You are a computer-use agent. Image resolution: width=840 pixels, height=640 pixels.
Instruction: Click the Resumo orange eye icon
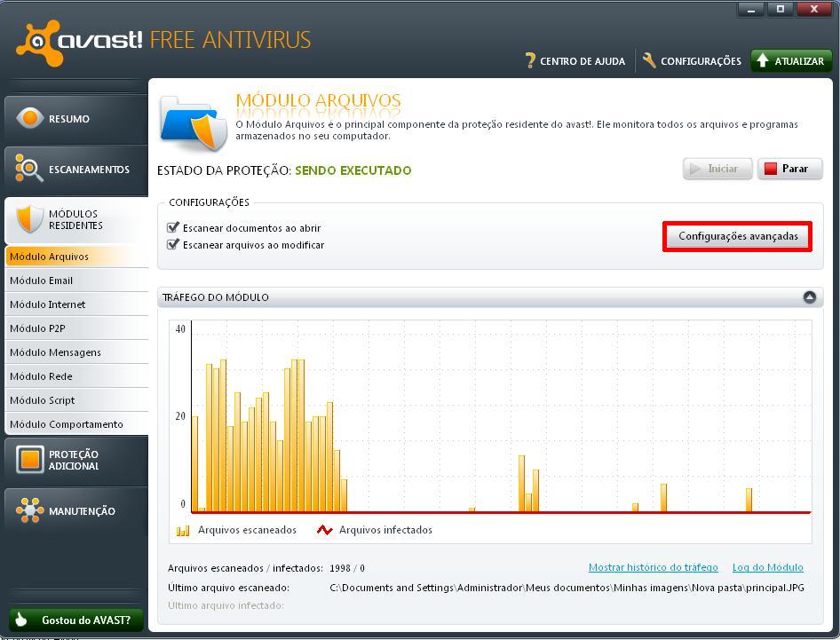pos(29,118)
